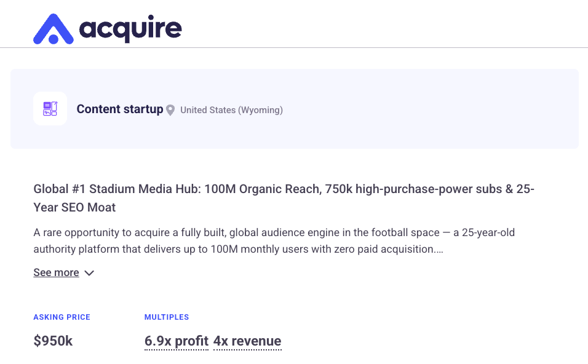
Task: Click the chevron beside See more
Action: pyautogui.click(x=89, y=273)
